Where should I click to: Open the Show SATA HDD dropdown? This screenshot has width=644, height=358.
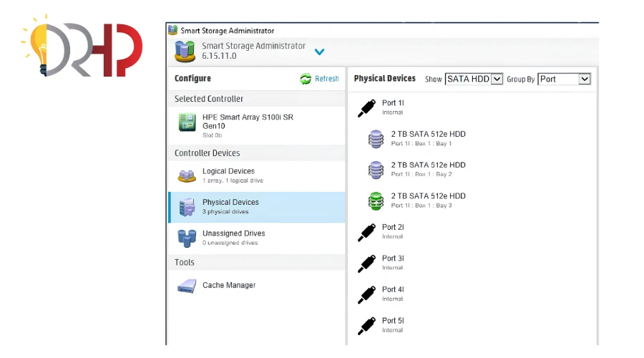point(474,79)
